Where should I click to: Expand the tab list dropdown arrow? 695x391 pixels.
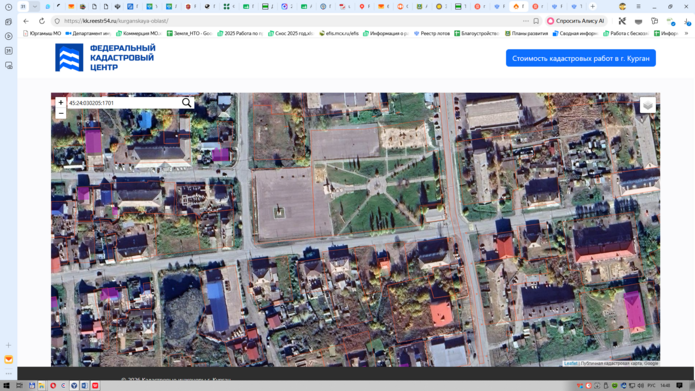click(35, 6)
